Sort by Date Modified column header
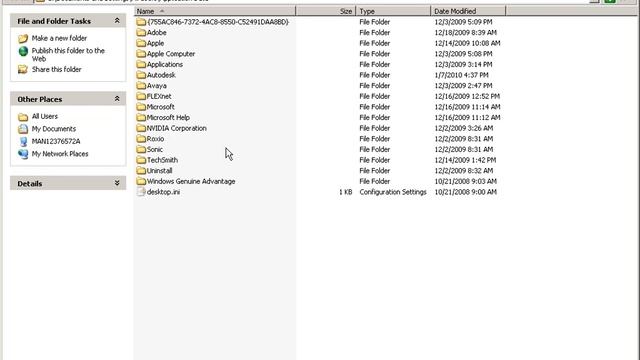The width and height of the screenshot is (640, 360). [x=468, y=11]
